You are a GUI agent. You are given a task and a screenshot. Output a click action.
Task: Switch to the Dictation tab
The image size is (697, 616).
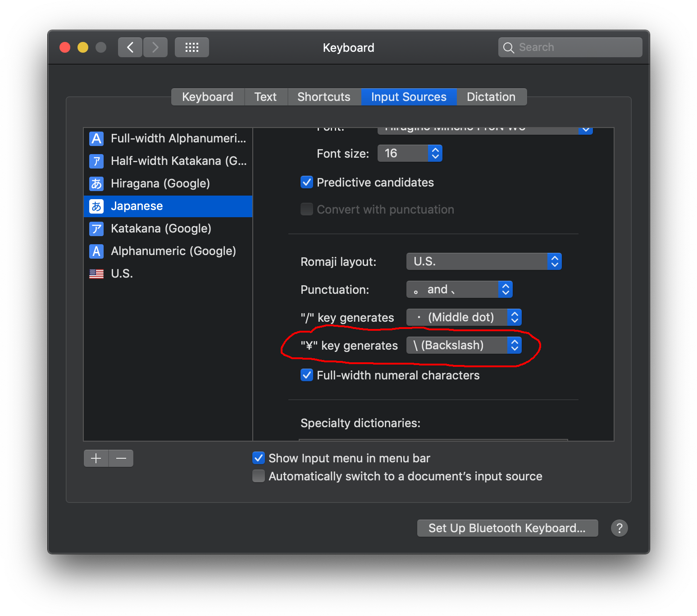click(x=491, y=96)
